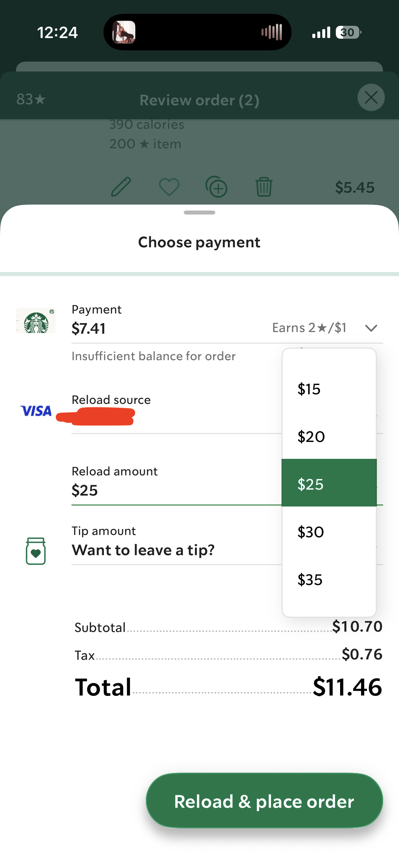
Task: Tap the sheet drag handle
Action: tap(199, 213)
